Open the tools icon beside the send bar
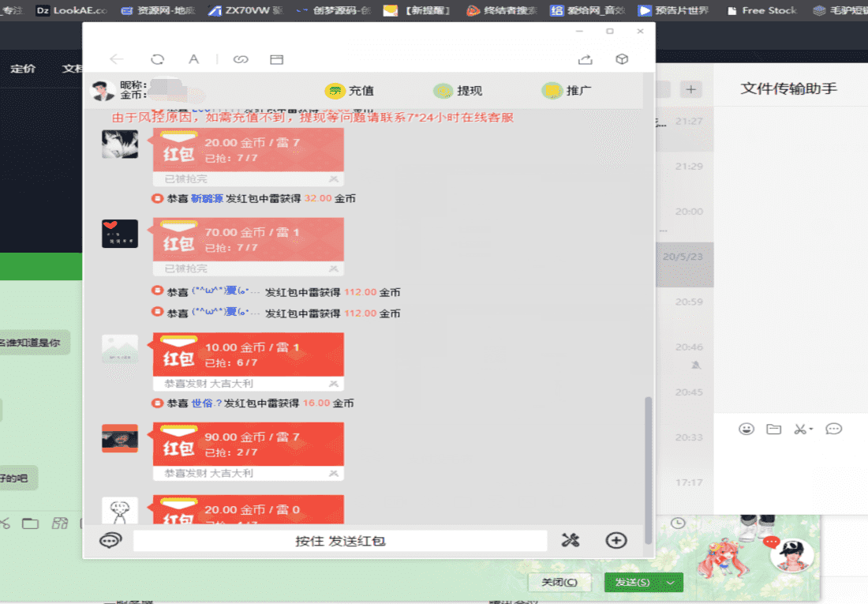Screen dimensions: 868x604 pyautogui.click(x=571, y=540)
